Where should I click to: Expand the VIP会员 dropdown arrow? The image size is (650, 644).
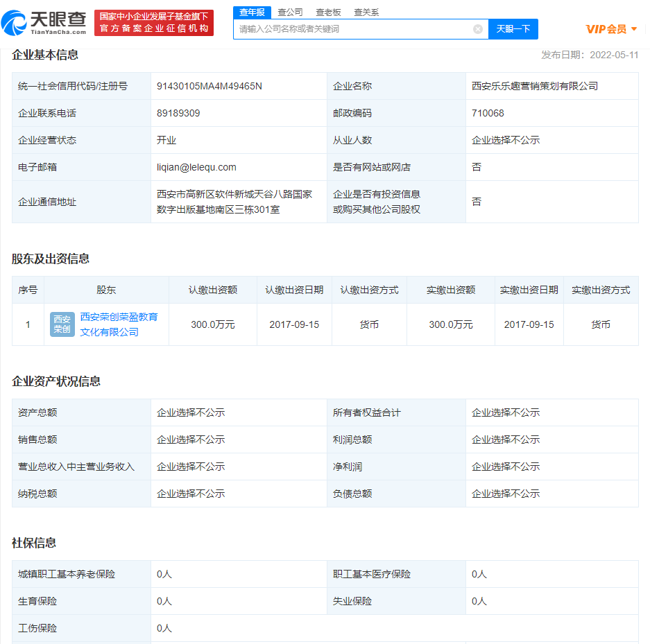click(634, 29)
